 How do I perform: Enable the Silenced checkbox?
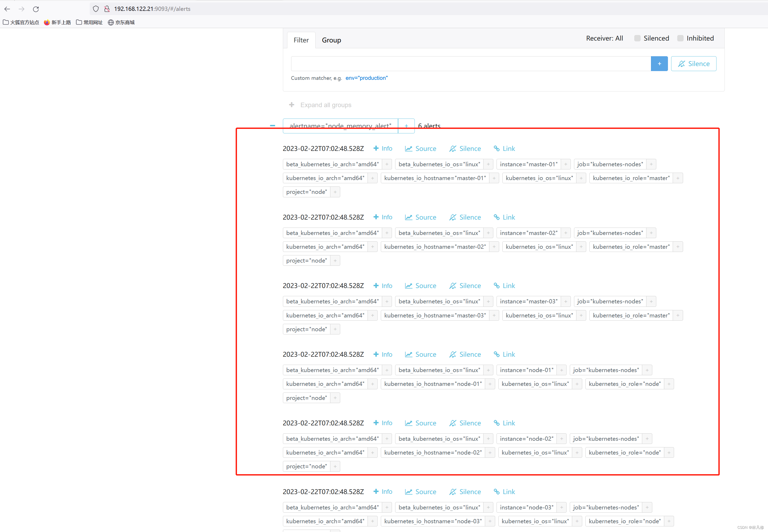(637, 38)
